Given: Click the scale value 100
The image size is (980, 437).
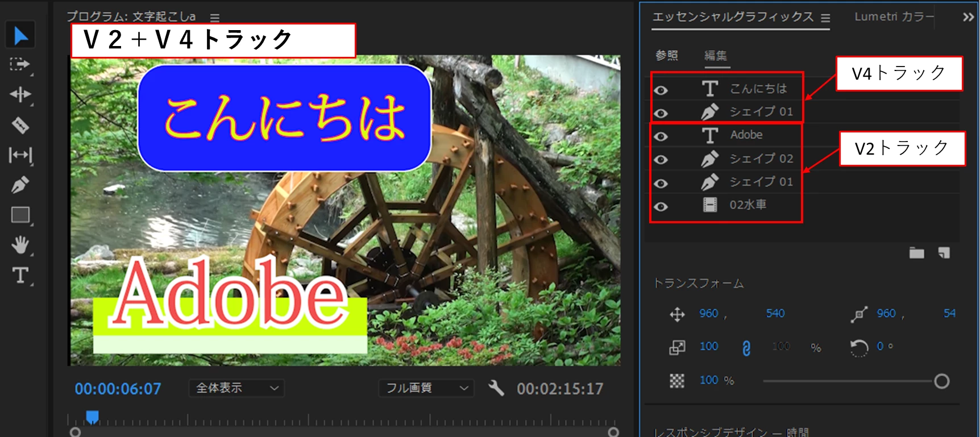Looking at the screenshot, I should click(709, 346).
